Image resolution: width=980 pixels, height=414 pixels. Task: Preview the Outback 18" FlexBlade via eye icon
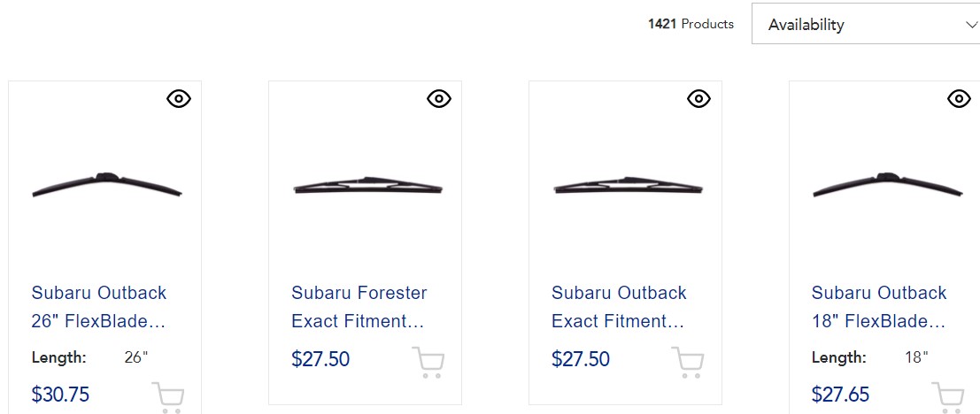click(959, 99)
